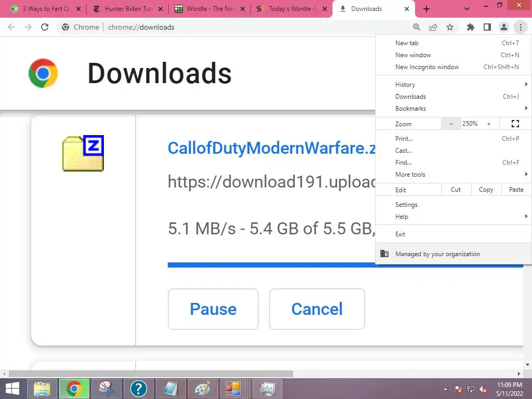Viewport: 532px width, 399px height.
Task: Select New tab from the menu
Action: (453, 43)
